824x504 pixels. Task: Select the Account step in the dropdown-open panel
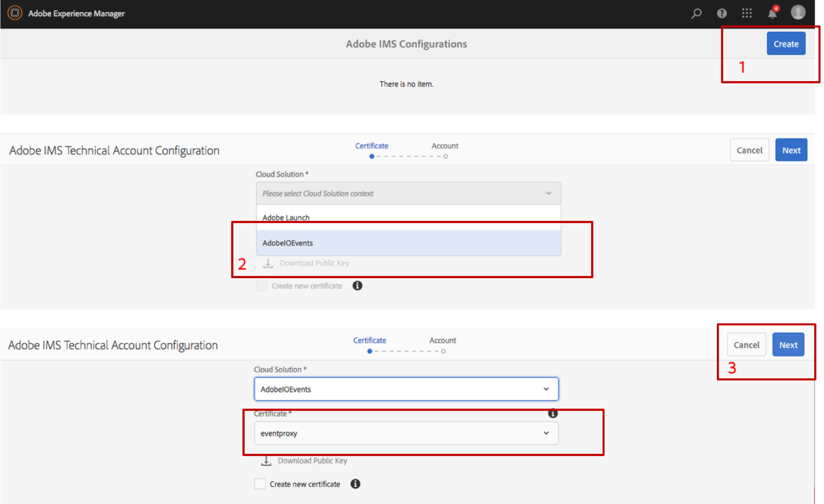(445, 146)
